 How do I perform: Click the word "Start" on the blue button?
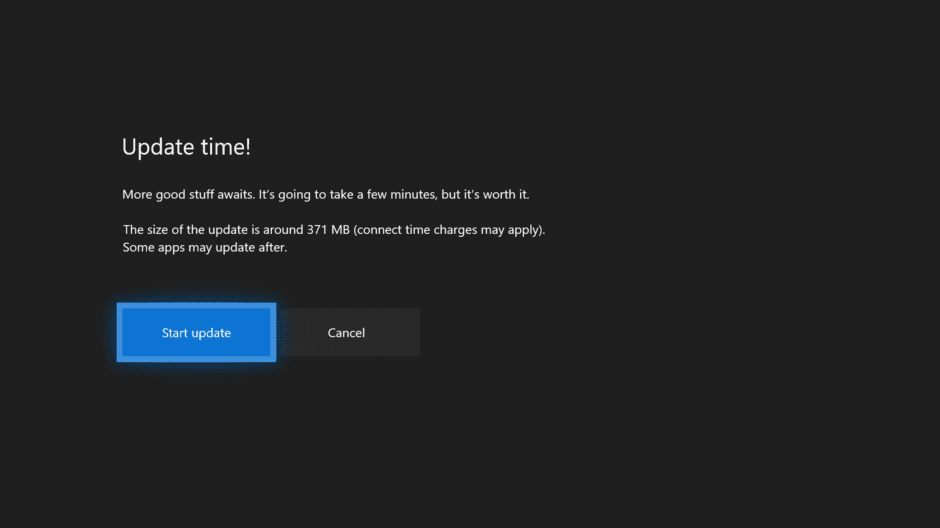coord(175,333)
